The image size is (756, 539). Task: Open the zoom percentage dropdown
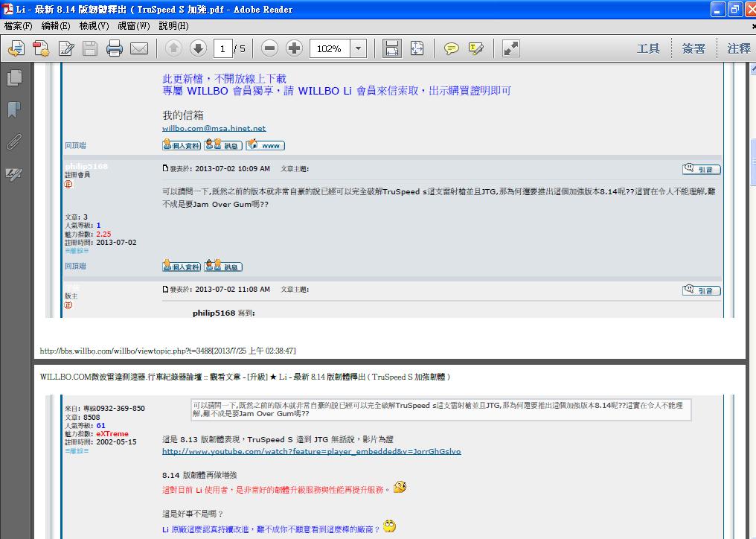point(359,49)
